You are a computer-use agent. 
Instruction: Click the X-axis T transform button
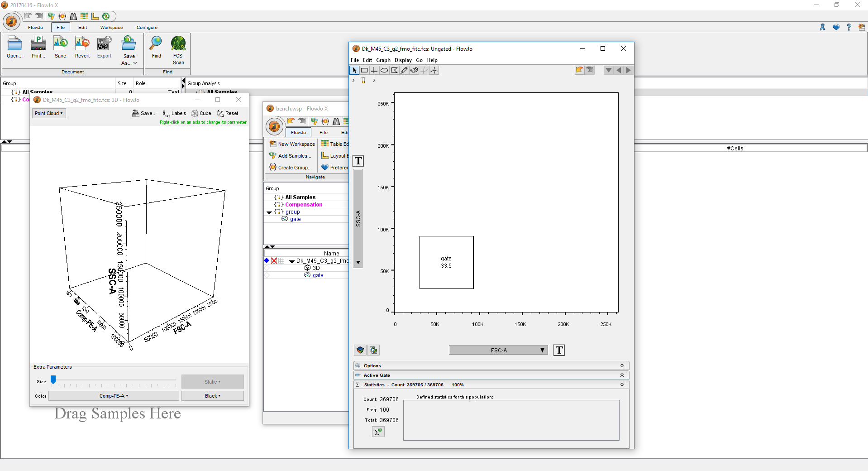[559, 350]
